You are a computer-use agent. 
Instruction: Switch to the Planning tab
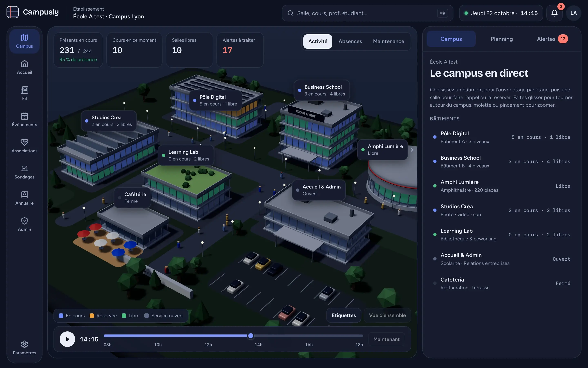(502, 39)
